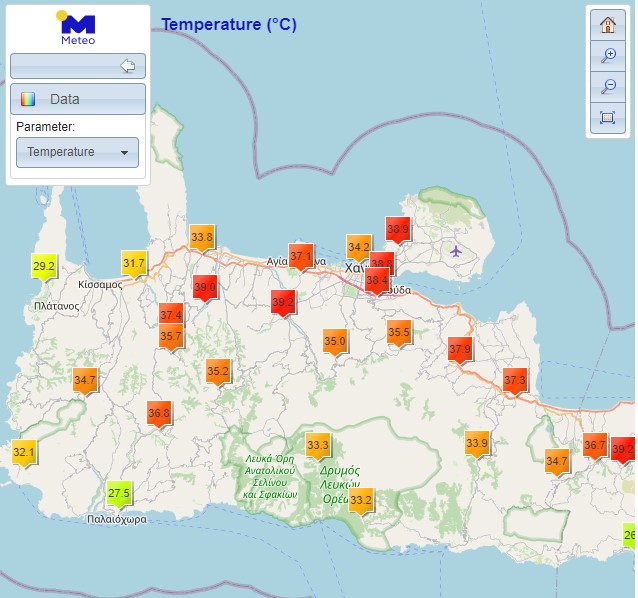This screenshot has width=638, height=598.
Task: Click the zoom-to-extent rectangle icon
Action: [x=606, y=118]
